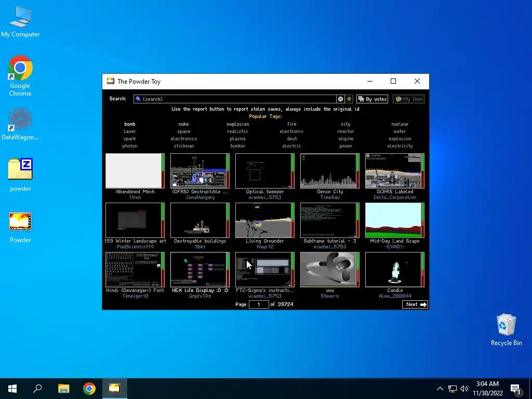Click author name 1tron
This screenshot has height=399, width=532.
coord(135,197)
